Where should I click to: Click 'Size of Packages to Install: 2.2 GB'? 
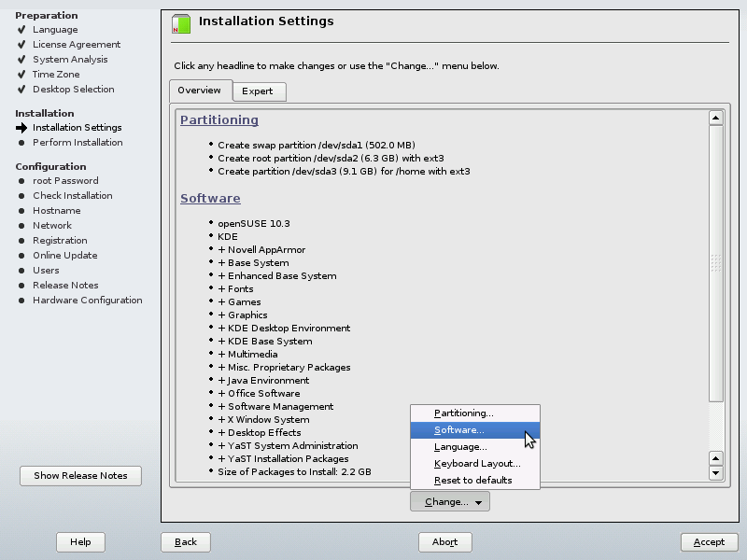(294, 472)
